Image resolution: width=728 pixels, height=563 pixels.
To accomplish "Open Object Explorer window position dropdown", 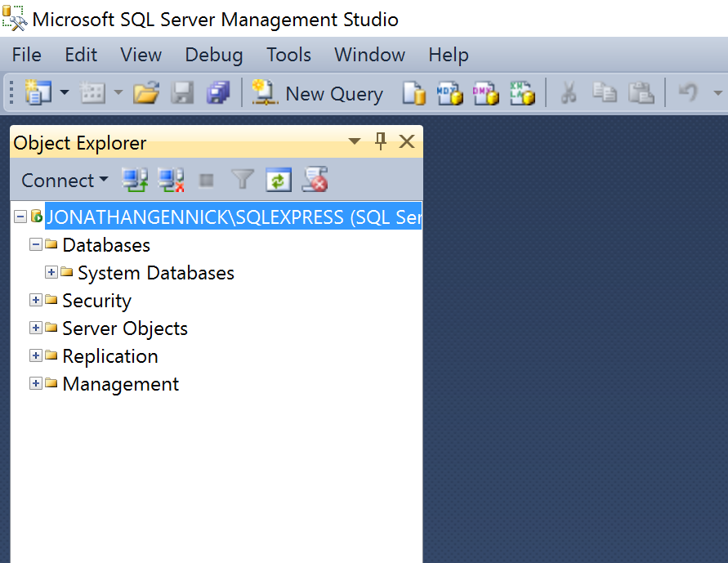I will pos(355,141).
